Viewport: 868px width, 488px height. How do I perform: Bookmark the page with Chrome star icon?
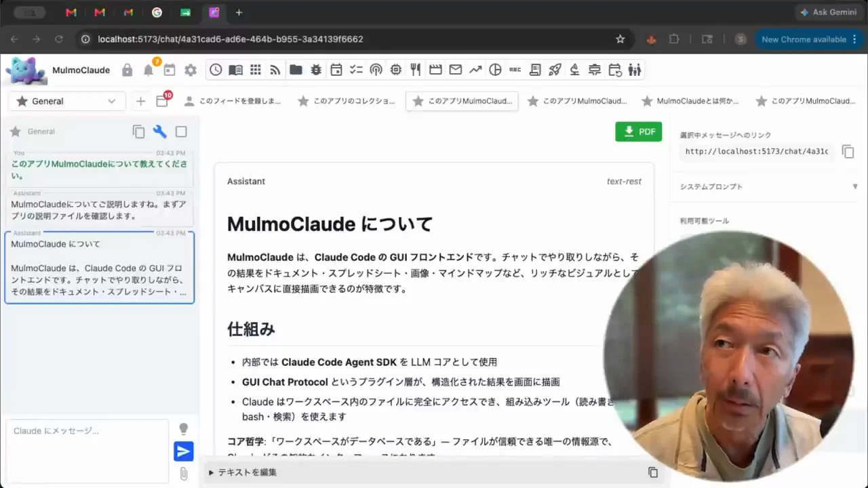pos(620,39)
